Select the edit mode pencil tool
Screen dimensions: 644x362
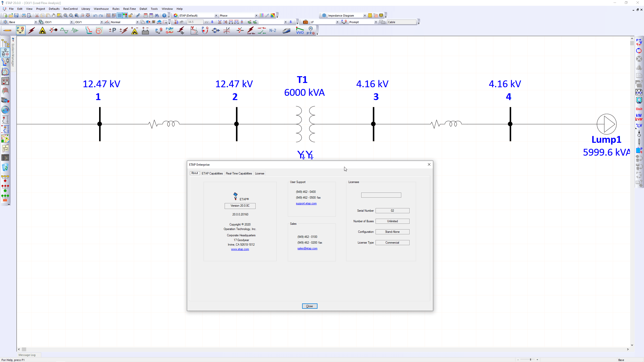[x=7, y=30]
